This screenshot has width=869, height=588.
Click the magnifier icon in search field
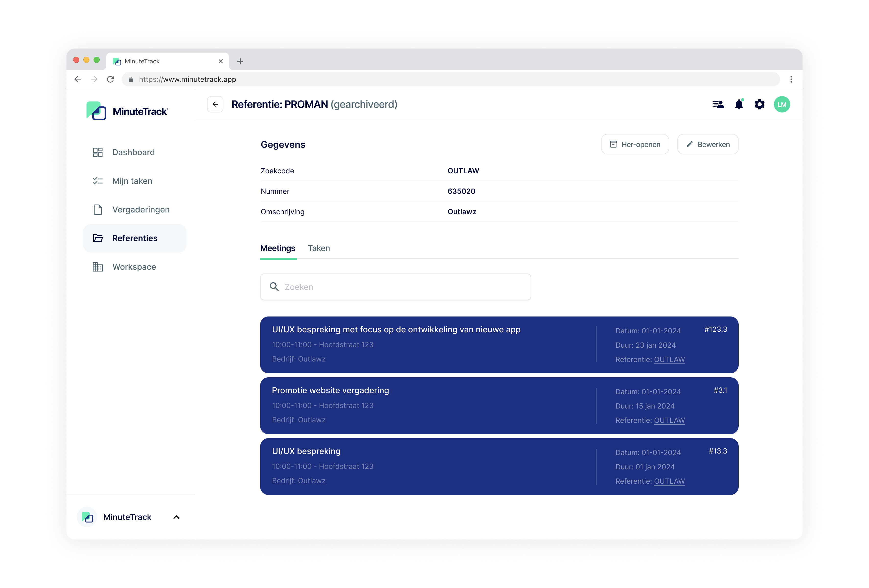click(x=274, y=287)
